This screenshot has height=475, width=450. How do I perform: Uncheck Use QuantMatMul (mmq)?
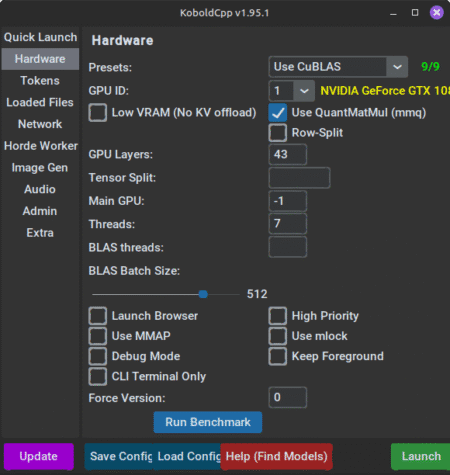tap(278, 113)
